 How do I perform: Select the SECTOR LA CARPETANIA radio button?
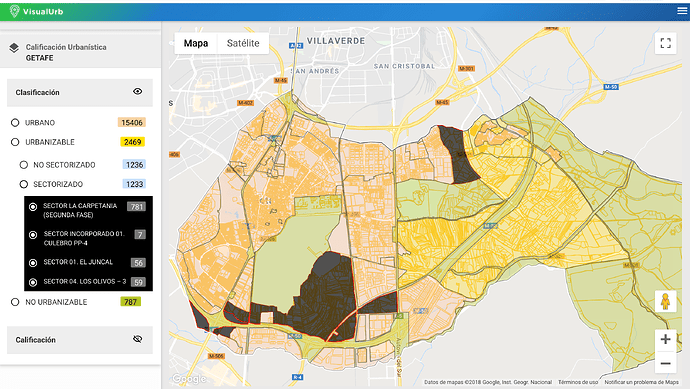[x=33, y=207]
